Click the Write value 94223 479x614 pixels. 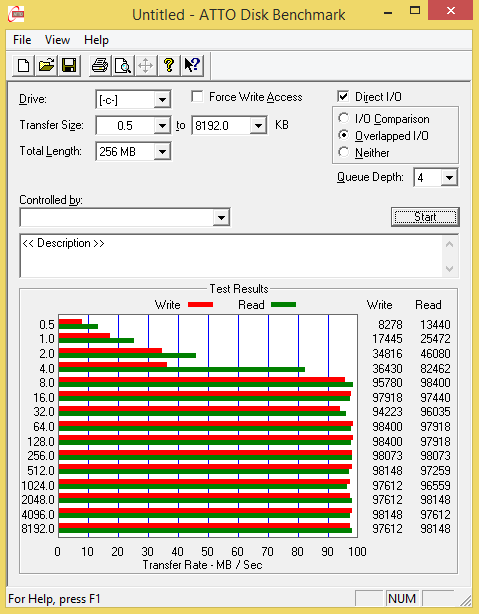pyautogui.click(x=387, y=412)
